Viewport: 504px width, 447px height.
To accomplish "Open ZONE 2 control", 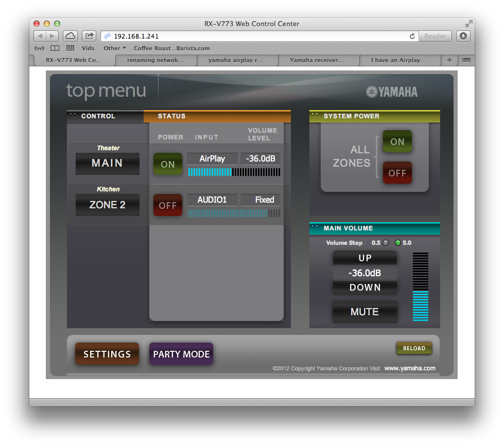I will click(108, 205).
